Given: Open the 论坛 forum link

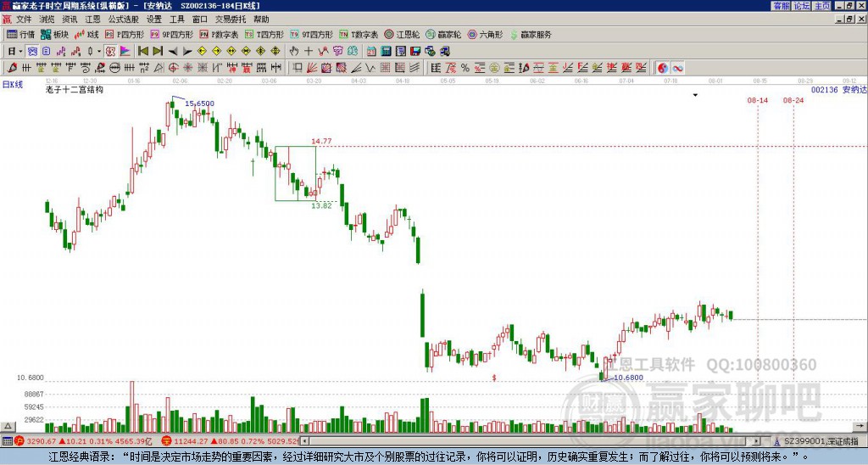Looking at the screenshot, I should tap(802, 6).
